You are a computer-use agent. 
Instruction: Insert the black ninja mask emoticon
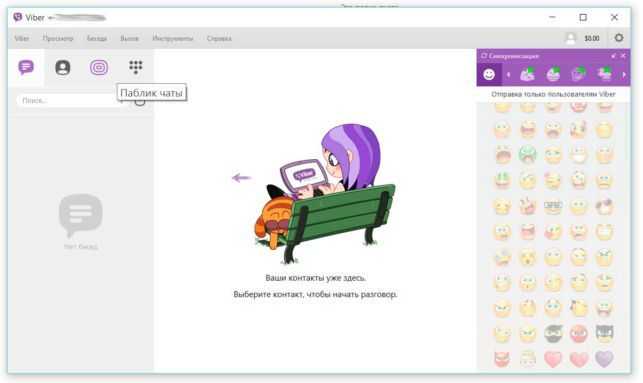[553, 334]
